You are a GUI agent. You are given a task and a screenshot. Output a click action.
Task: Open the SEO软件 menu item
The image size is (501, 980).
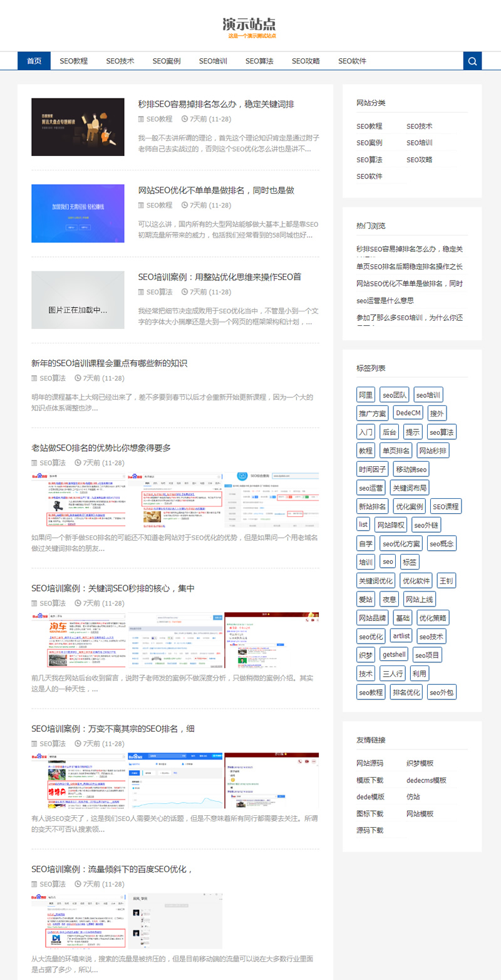352,61
